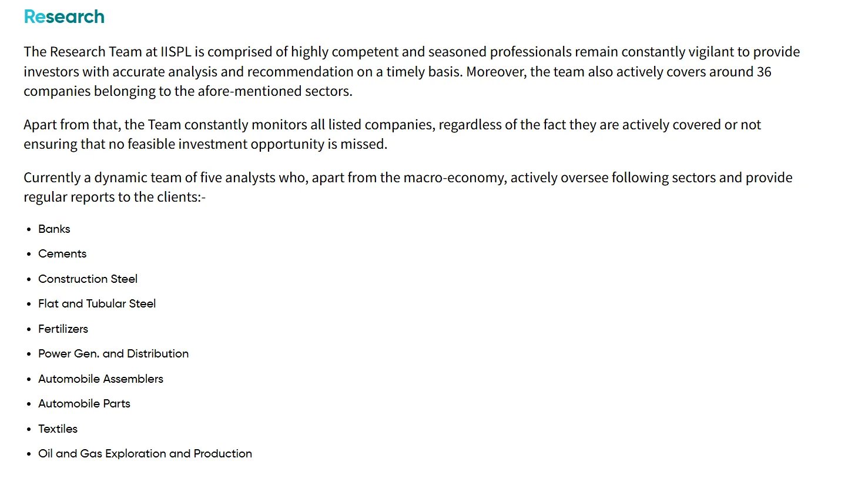This screenshot has height=478, width=868.
Task: Click the Automobile Parts entry
Action: (x=84, y=403)
